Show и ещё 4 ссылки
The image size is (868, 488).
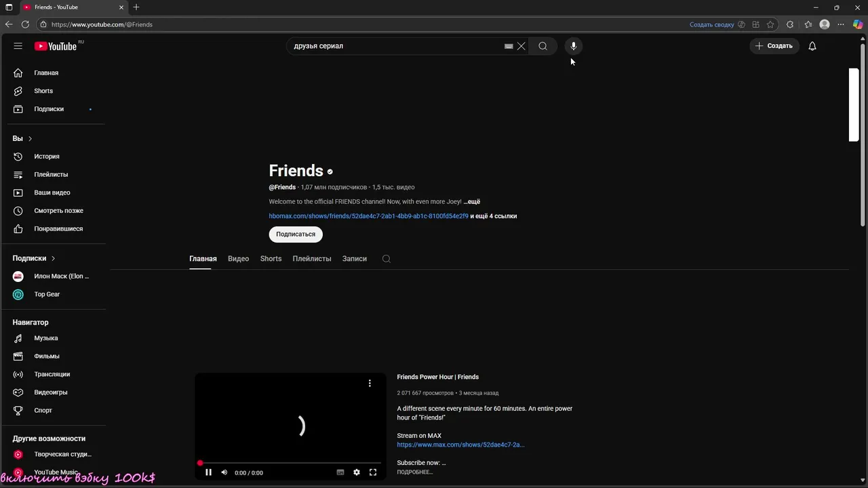point(494,216)
